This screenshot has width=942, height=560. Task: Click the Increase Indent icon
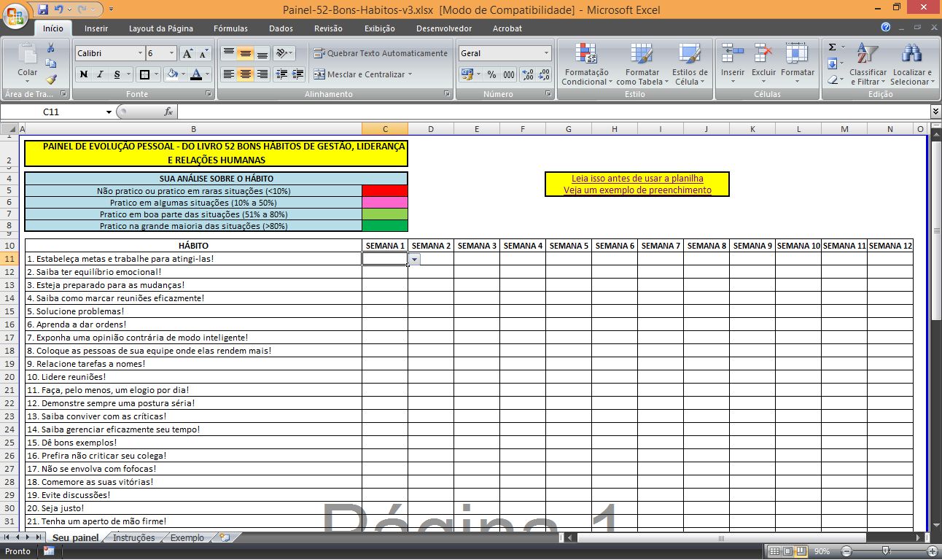(297, 74)
